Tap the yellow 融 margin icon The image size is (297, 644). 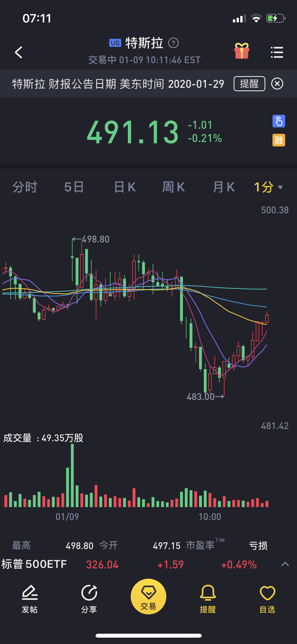279,140
